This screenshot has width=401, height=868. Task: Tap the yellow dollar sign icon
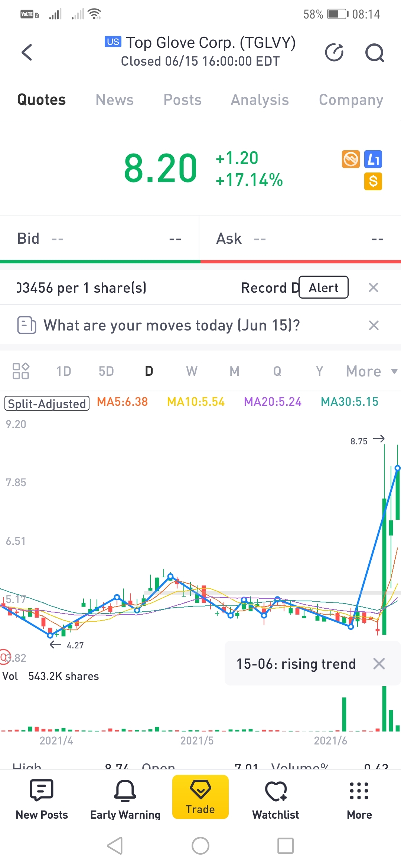point(373,181)
